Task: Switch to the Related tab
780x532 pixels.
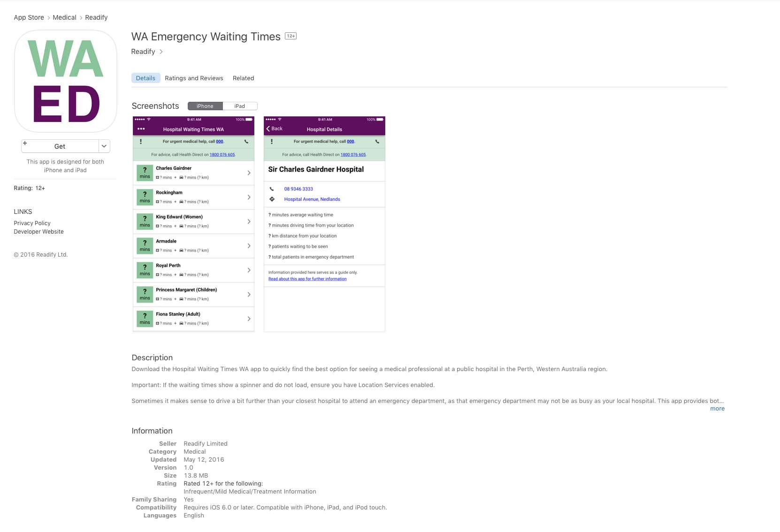Action: coord(243,78)
